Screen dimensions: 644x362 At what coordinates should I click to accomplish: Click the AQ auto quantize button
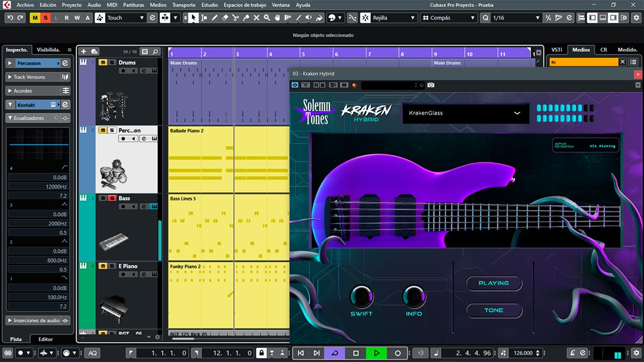click(x=92, y=353)
